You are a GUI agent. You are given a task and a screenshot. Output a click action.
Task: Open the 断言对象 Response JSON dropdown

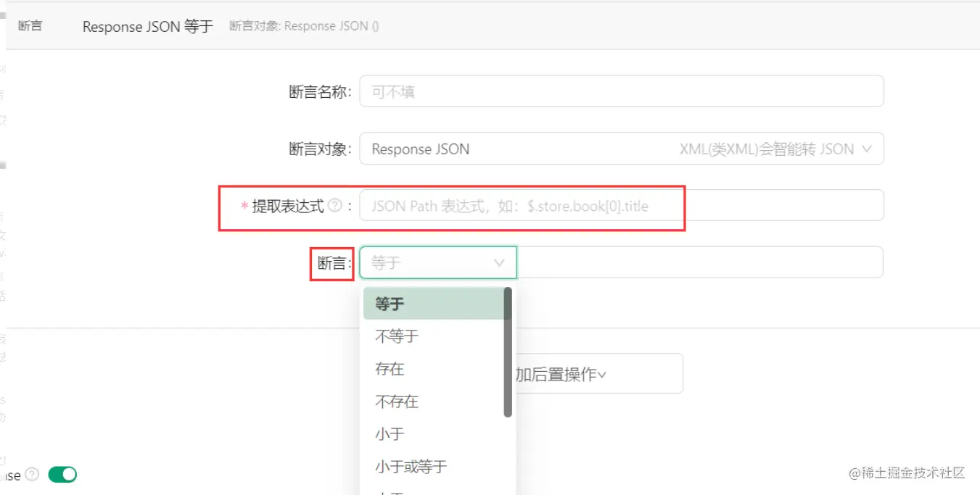point(622,149)
